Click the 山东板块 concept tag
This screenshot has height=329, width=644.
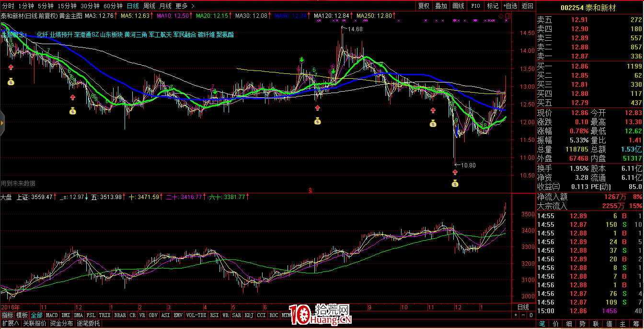[111, 35]
